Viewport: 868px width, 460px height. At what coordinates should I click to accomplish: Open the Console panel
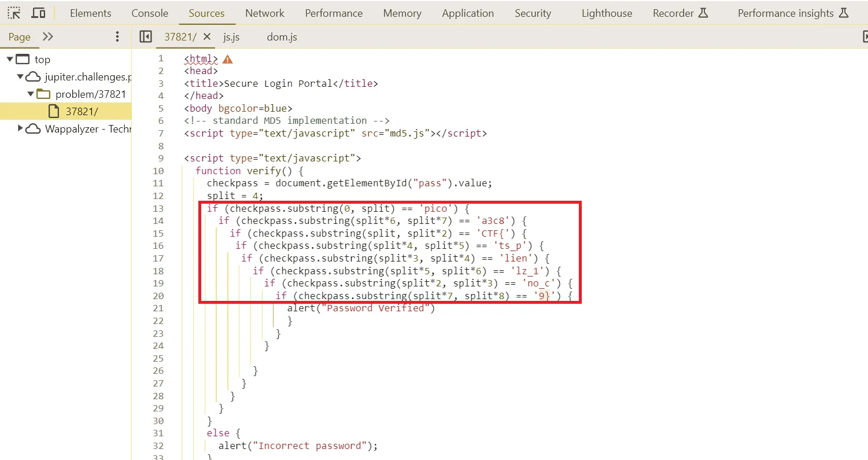click(x=150, y=13)
